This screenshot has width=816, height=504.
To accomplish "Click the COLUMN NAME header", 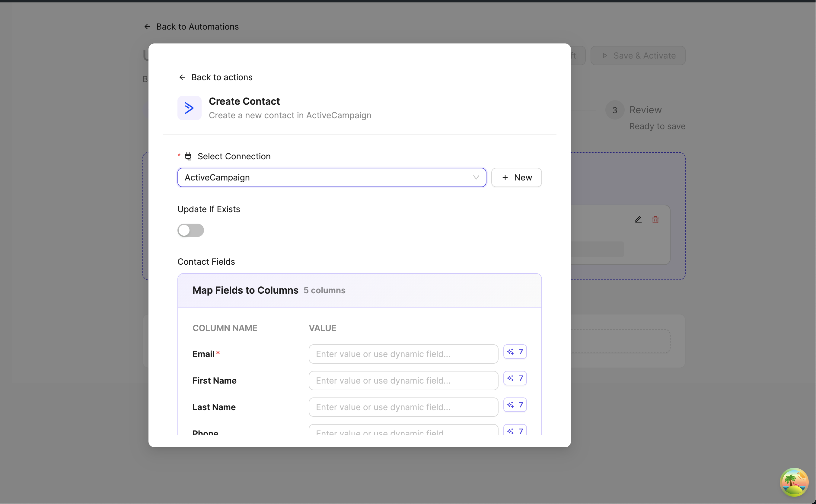I will [225, 328].
